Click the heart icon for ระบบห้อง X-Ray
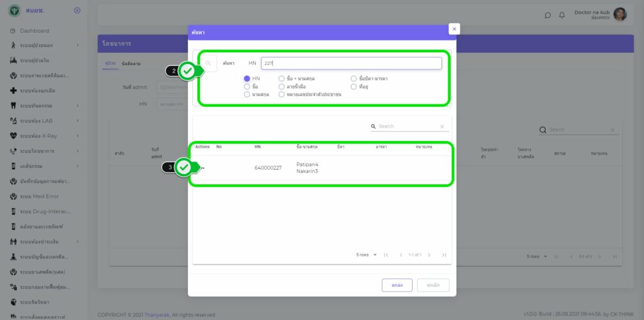Viewport: 644px width, 320px height. click(x=13, y=136)
